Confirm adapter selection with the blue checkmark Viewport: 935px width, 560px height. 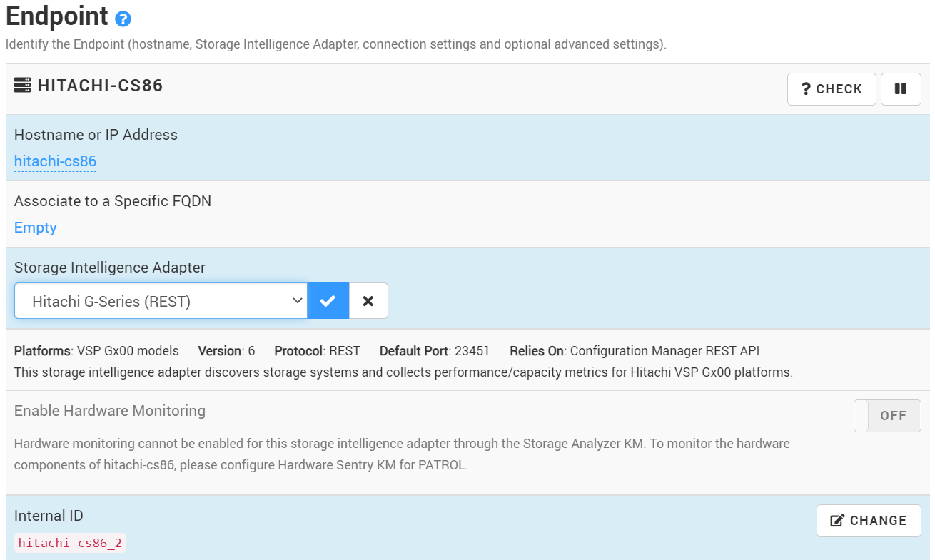coord(328,300)
